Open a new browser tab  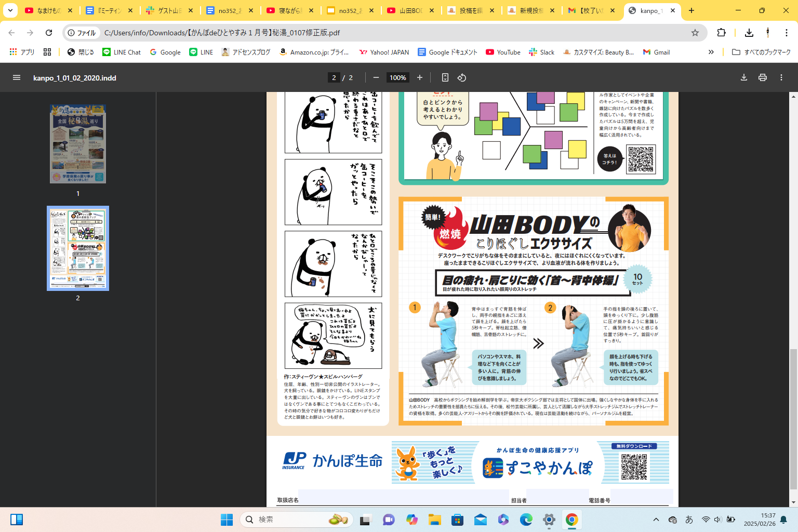[x=691, y=10]
